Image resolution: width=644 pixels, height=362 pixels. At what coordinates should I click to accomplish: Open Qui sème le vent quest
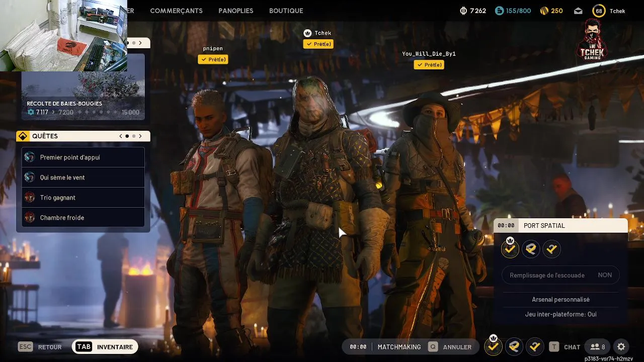(x=83, y=177)
